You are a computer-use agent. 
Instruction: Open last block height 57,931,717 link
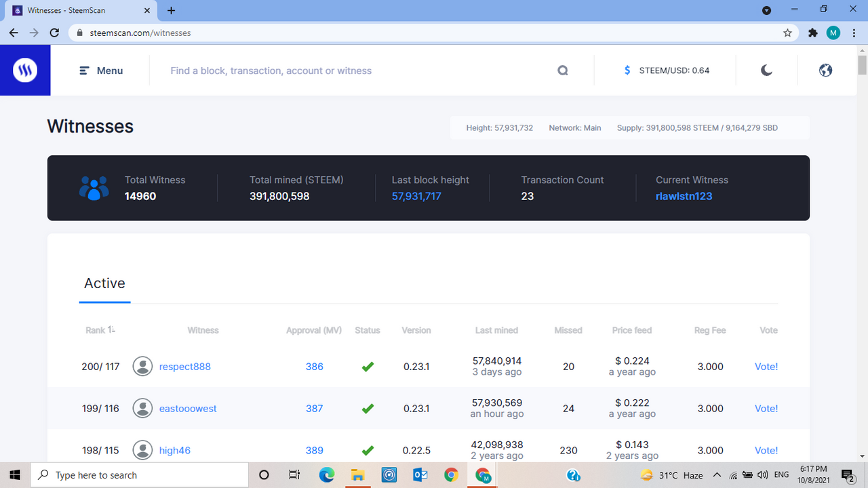(x=416, y=196)
